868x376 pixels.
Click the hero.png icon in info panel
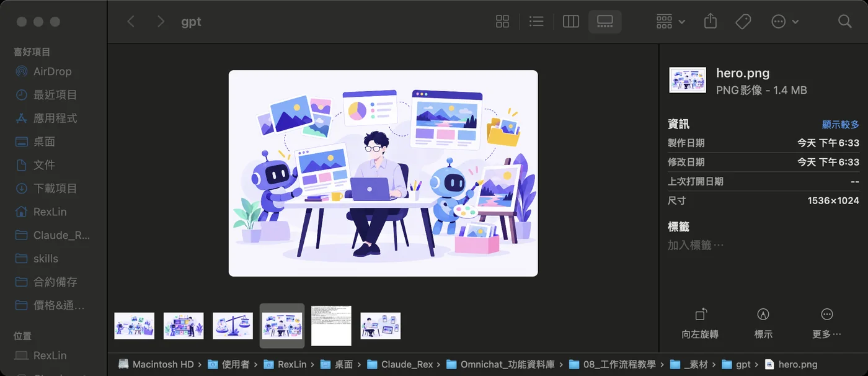point(688,80)
